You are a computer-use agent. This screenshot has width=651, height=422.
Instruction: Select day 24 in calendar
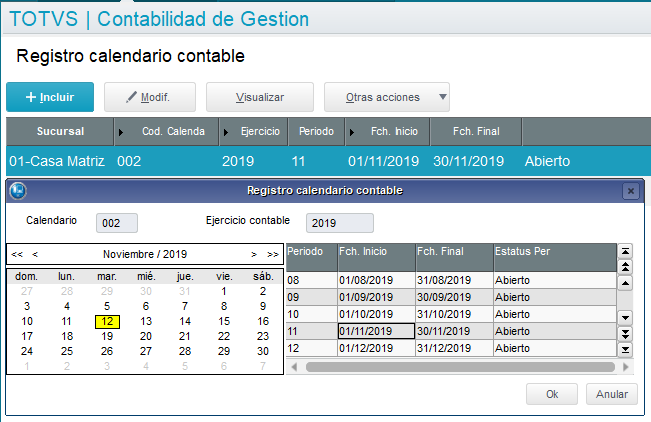pos(27,351)
